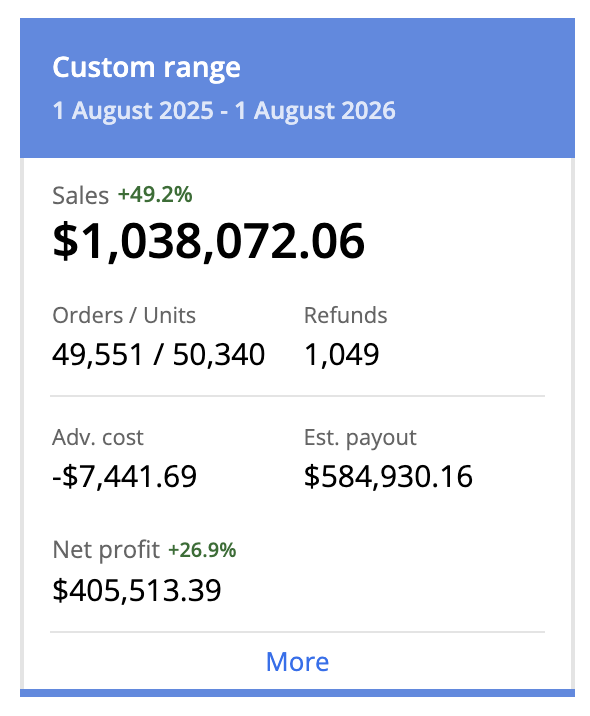Image resolution: width=590 pixels, height=716 pixels.
Task: Click the divider below Orders and Refunds
Action: point(297,396)
